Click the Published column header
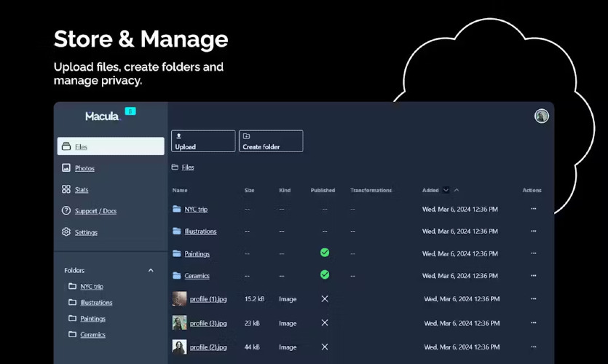 (x=323, y=190)
